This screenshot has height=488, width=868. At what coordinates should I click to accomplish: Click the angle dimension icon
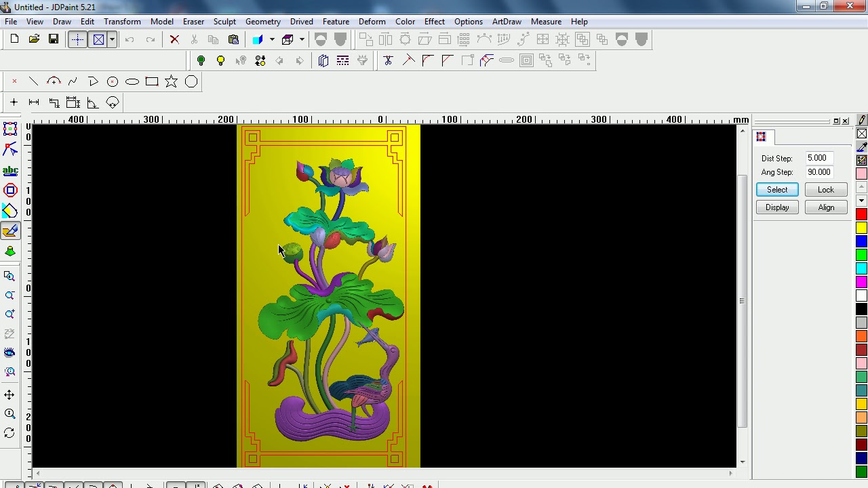pos(93,103)
